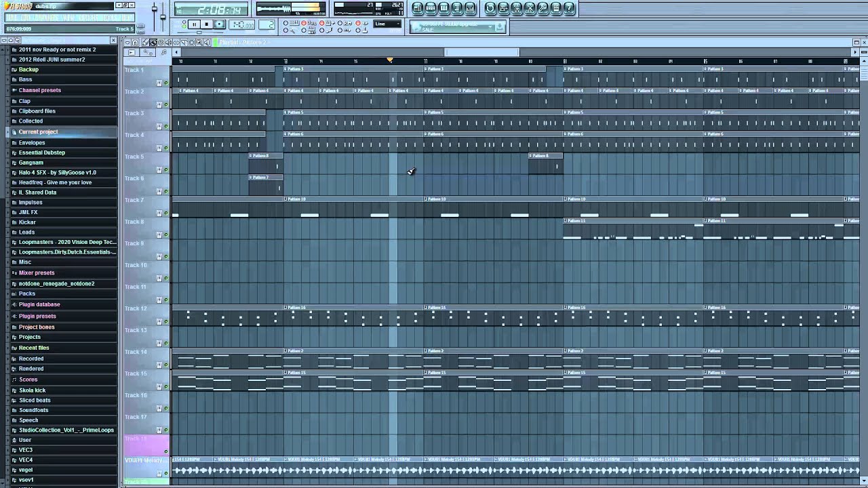This screenshot has height=488, width=868.
Task: Select the playlist Slice tool
Action: [184, 42]
